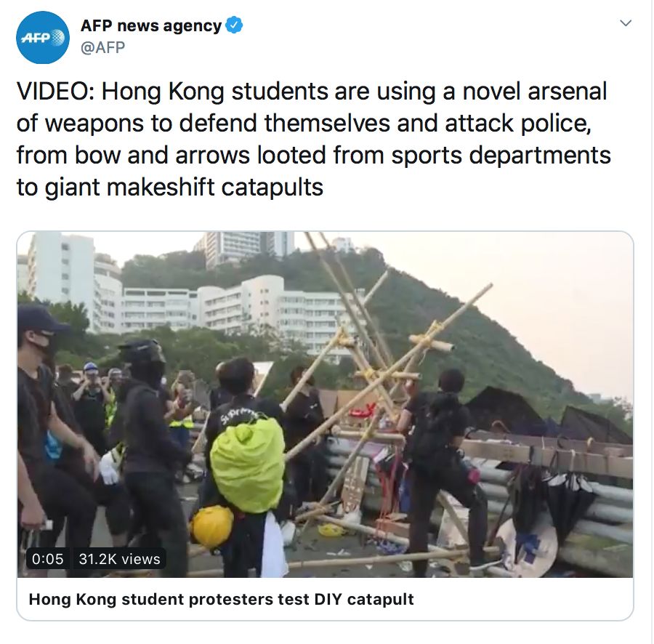Click the video card caption bar
654x644 pixels.
(325, 599)
